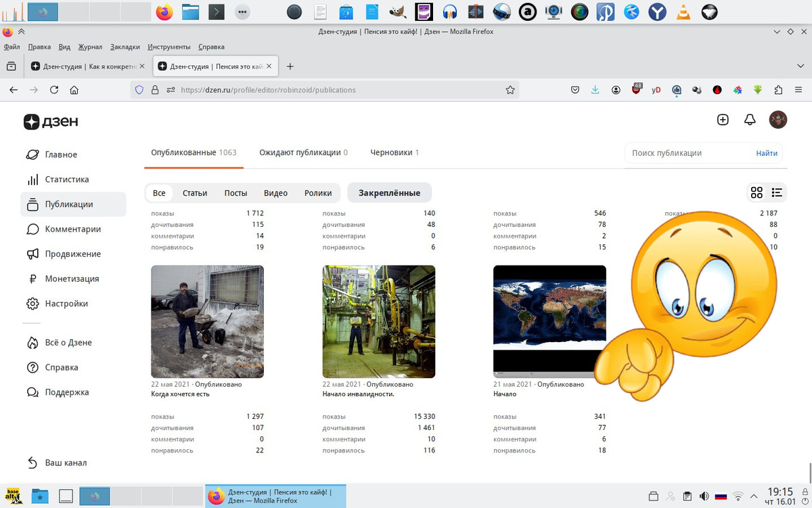The image size is (812, 508).
Task: Toggle volume icon in system tray
Action: pyautogui.click(x=704, y=496)
